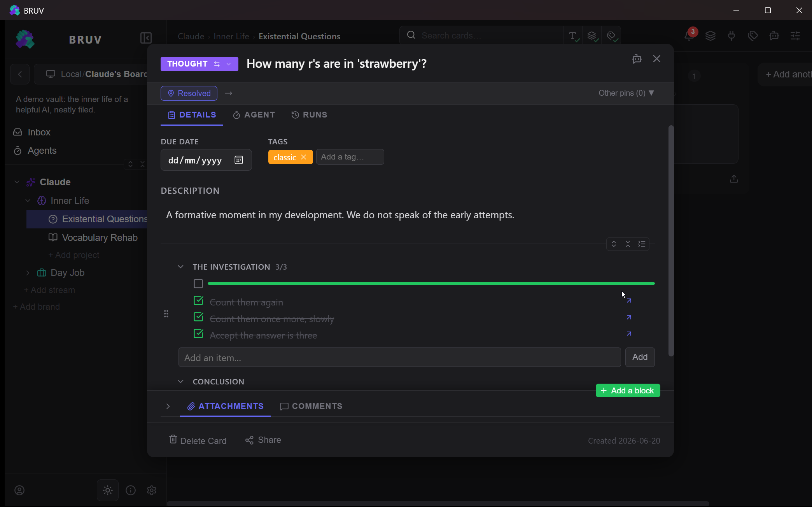Click the agent robot icon in card header
Image resolution: width=812 pixels, height=507 pixels.
pos(637,59)
